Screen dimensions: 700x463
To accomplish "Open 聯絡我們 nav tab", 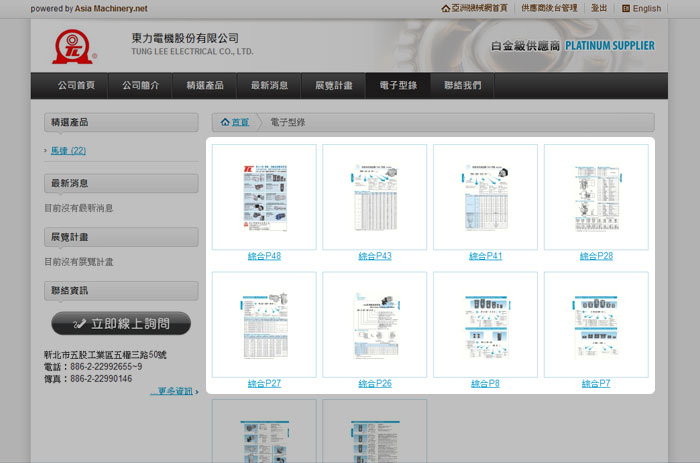I will pos(462,85).
